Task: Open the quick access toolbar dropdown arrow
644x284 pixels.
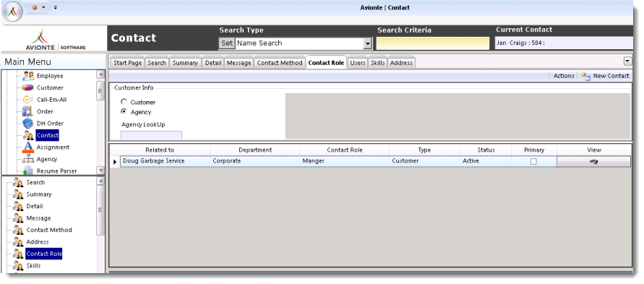Action: click(56, 7)
